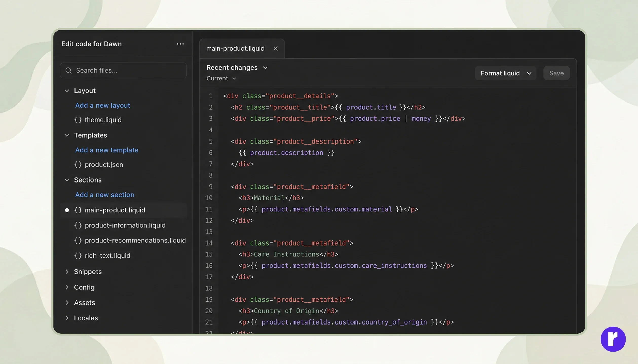638x364 pixels.
Task: Close the main-product.liquid tab
Action: (x=276, y=48)
